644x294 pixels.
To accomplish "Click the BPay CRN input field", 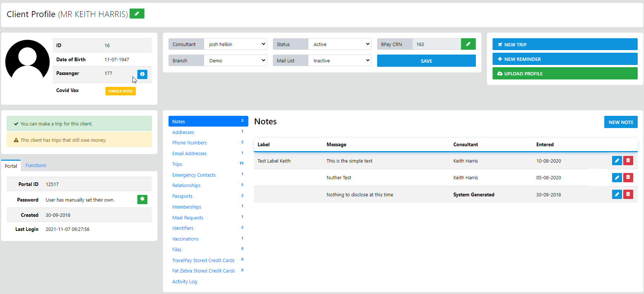I will (437, 44).
